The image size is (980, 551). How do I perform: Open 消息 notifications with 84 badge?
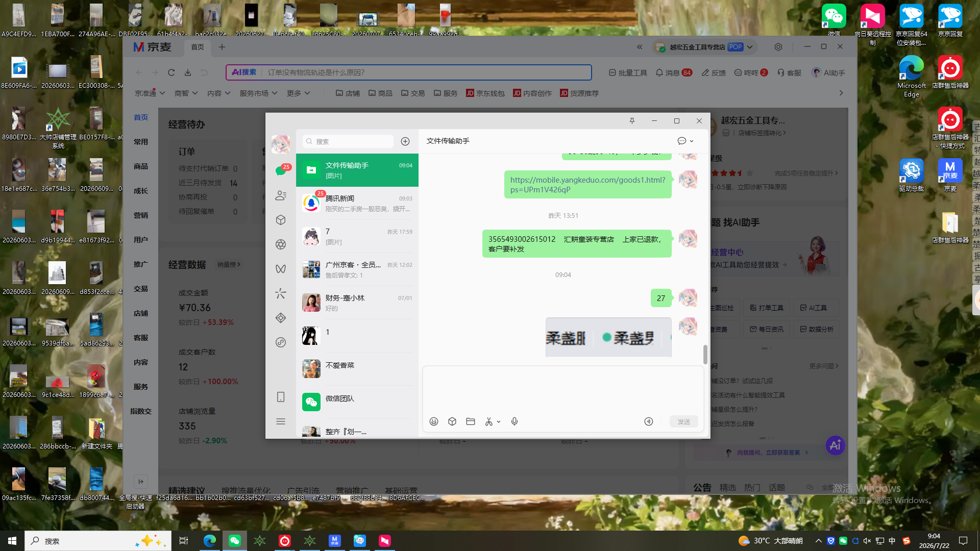tap(674, 73)
